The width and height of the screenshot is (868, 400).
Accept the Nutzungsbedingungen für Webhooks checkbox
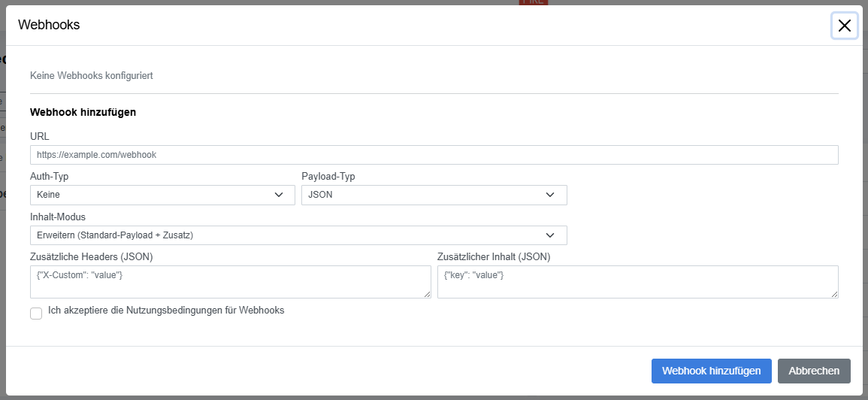coord(36,314)
